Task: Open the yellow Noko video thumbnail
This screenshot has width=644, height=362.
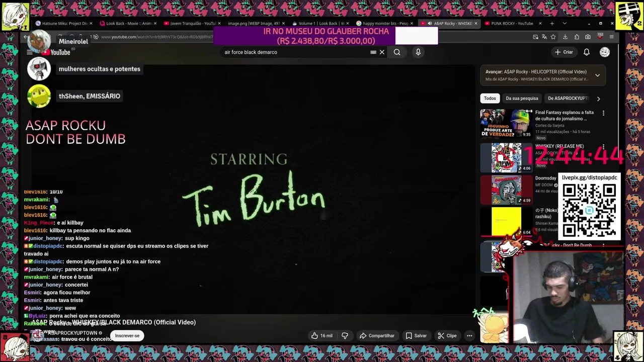Action: pyautogui.click(x=506, y=222)
